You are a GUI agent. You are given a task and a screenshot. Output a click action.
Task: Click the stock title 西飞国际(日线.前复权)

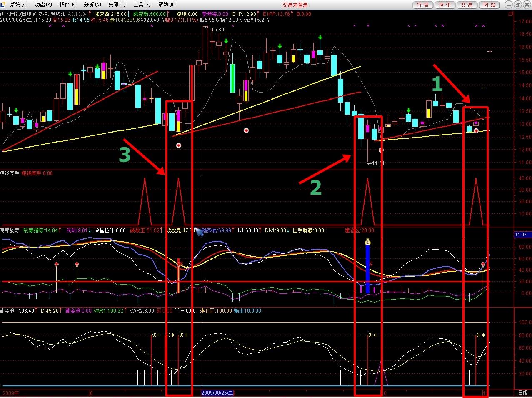25,14
